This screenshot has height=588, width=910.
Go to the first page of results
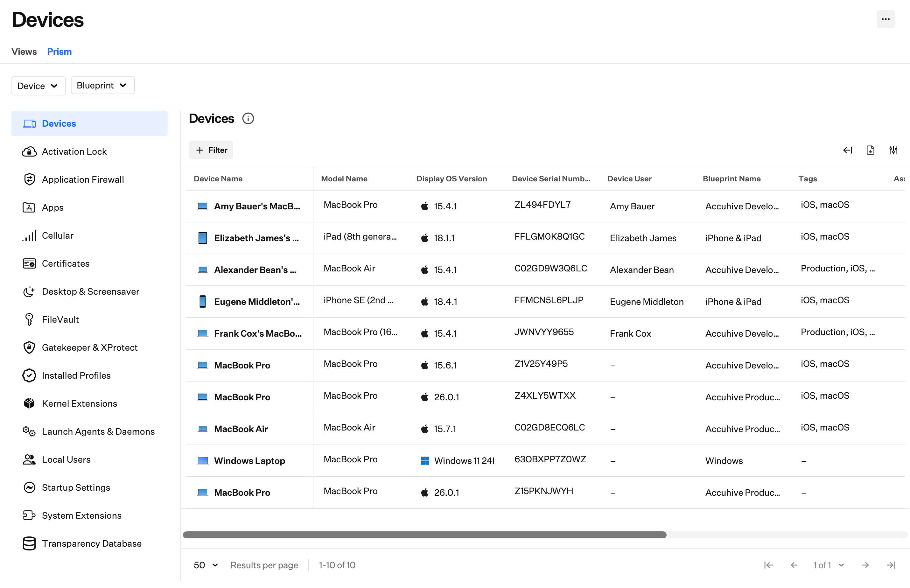click(x=768, y=565)
